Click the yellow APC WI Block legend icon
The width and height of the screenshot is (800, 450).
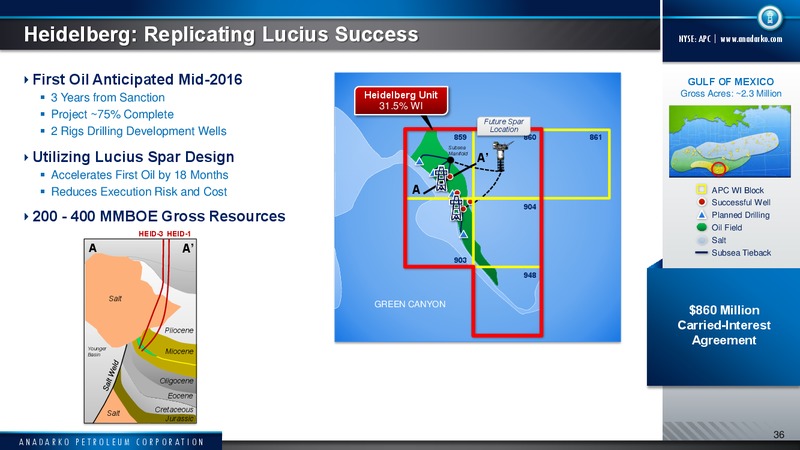tap(702, 189)
